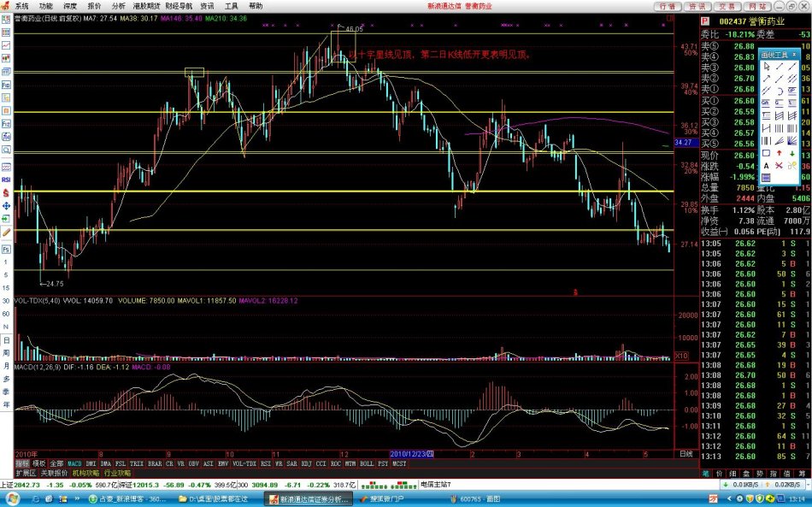This screenshot has width=812, height=507.
Task: Click the RSI shortcut in left sidebar
Action: click(x=6, y=180)
